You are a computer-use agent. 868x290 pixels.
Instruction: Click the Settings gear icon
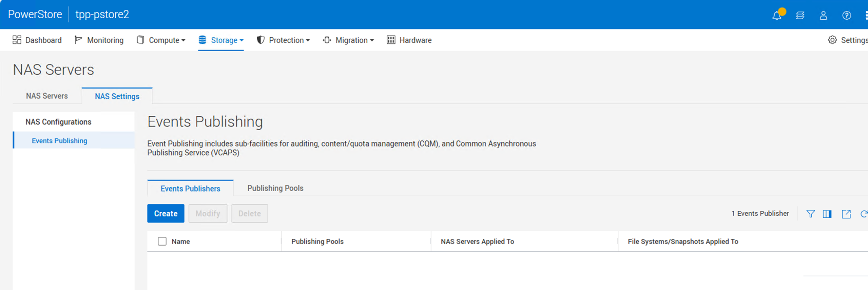click(832, 40)
